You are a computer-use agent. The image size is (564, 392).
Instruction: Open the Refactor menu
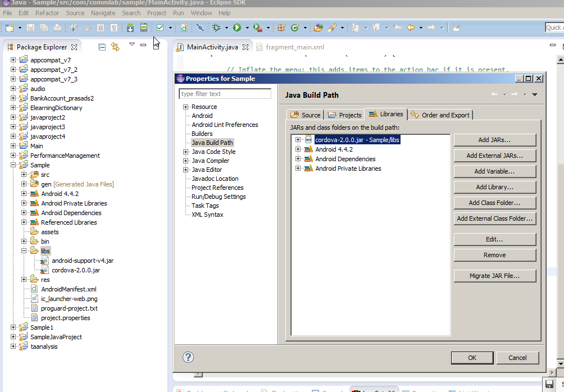point(47,13)
